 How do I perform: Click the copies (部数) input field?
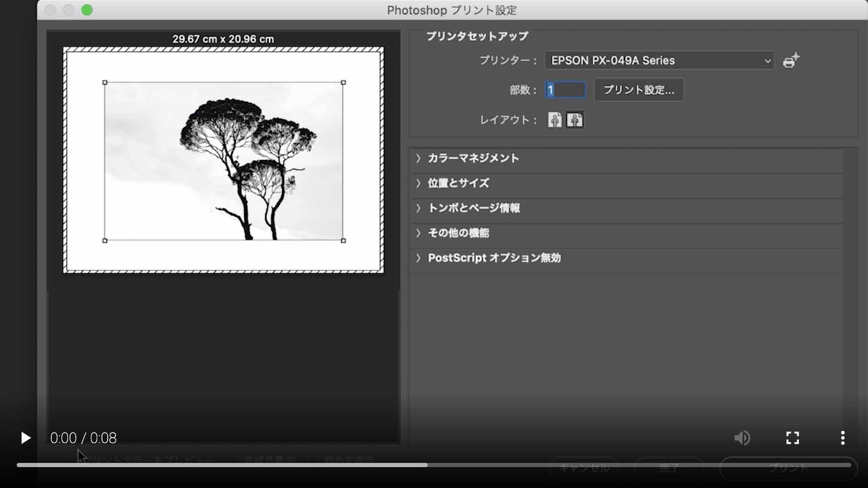tap(565, 90)
